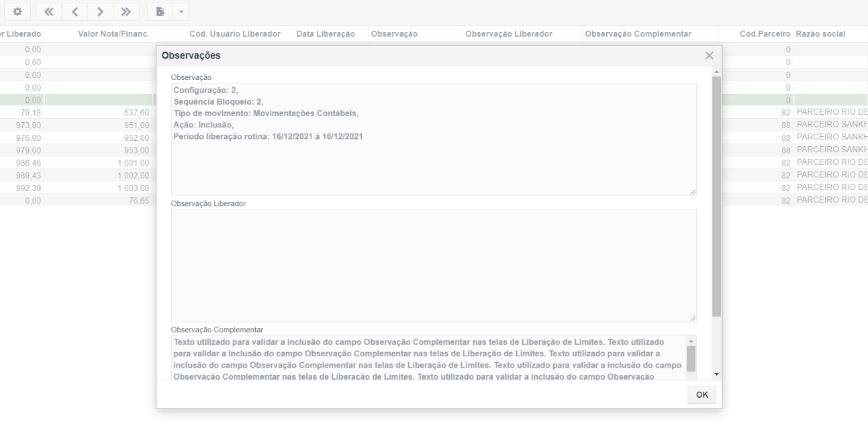Click the Observação Complementar column header in grid
Image resolution: width=868 pixels, height=436 pixels.
point(638,34)
